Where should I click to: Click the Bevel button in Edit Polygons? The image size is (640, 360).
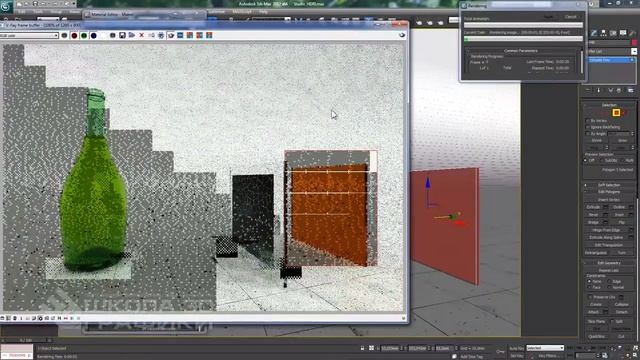click(594, 215)
